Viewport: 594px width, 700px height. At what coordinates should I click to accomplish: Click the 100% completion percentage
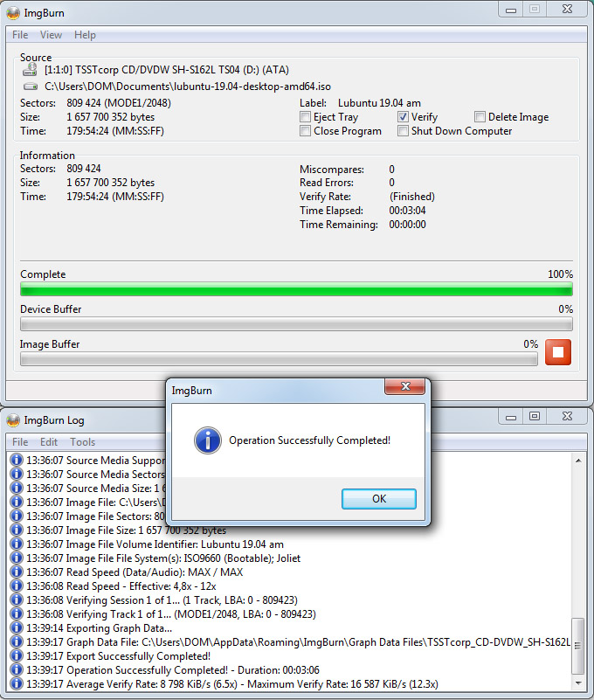pyautogui.click(x=561, y=274)
